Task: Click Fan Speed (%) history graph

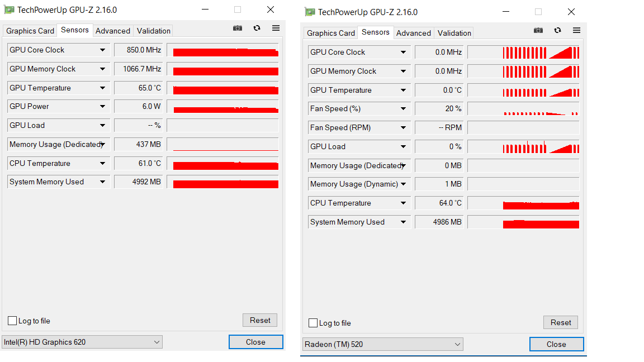Action: pos(524,109)
